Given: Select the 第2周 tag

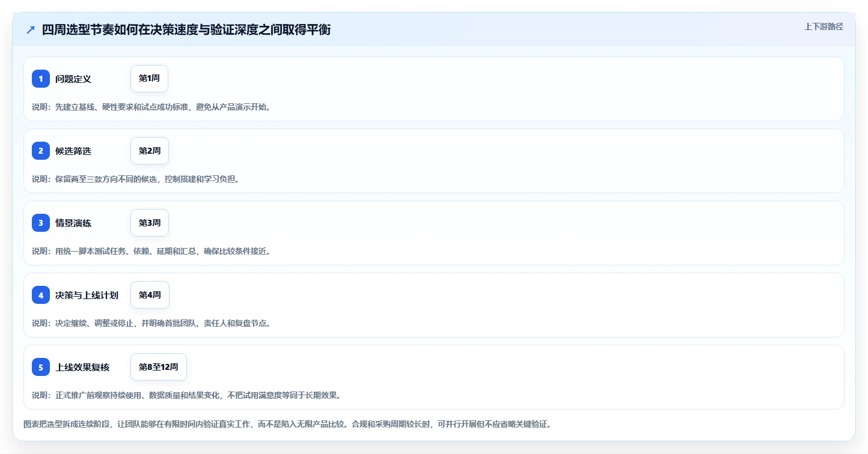Looking at the screenshot, I should point(150,151).
